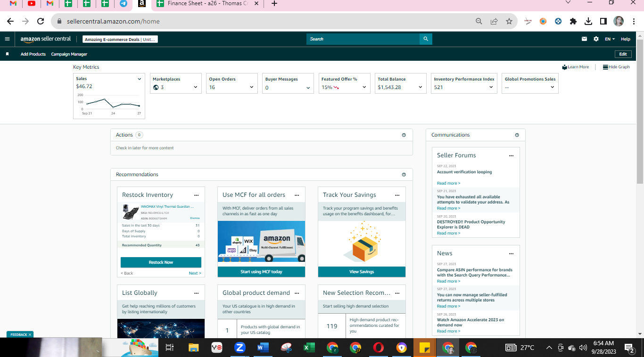Go to Next restock recommendation

coord(195,273)
